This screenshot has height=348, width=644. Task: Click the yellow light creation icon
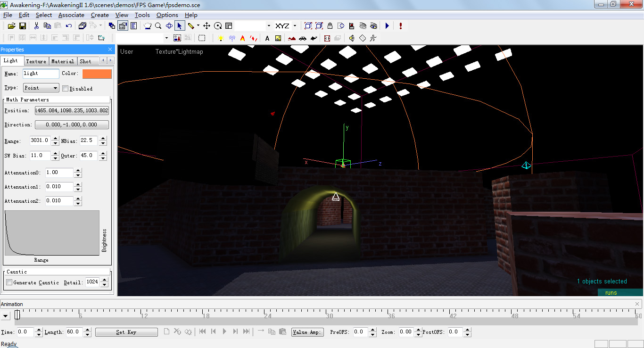click(x=221, y=38)
